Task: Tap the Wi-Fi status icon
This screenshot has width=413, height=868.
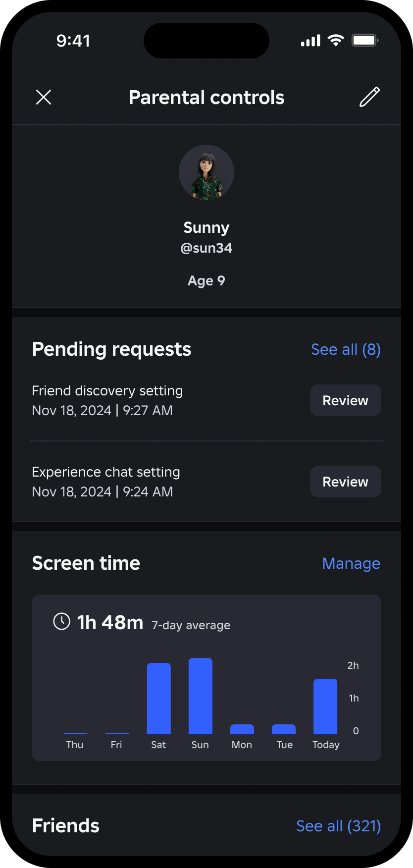Action: coord(336,40)
